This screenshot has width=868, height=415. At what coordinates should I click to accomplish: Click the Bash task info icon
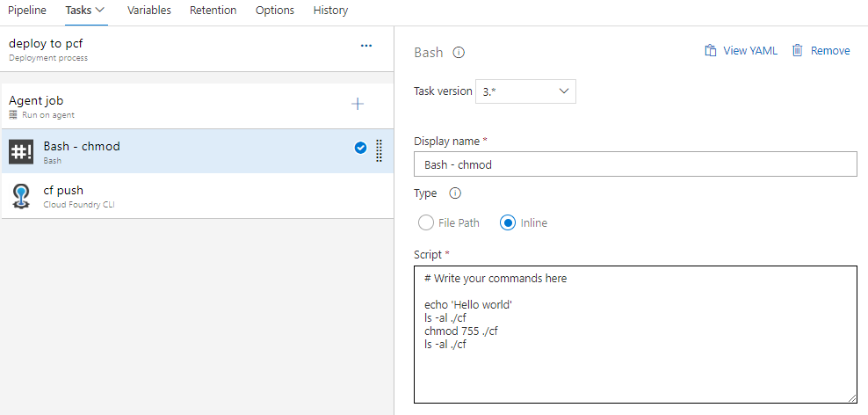(459, 53)
